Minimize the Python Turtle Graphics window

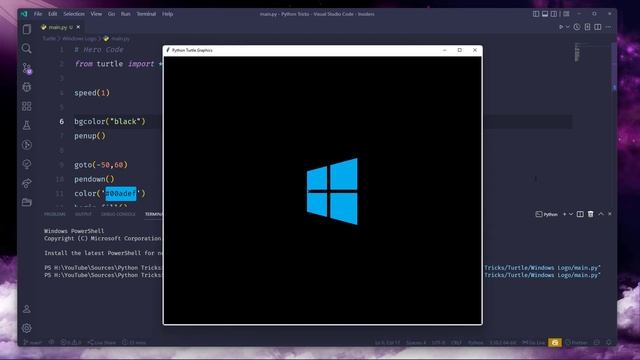pyautogui.click(x=444, y=50)
